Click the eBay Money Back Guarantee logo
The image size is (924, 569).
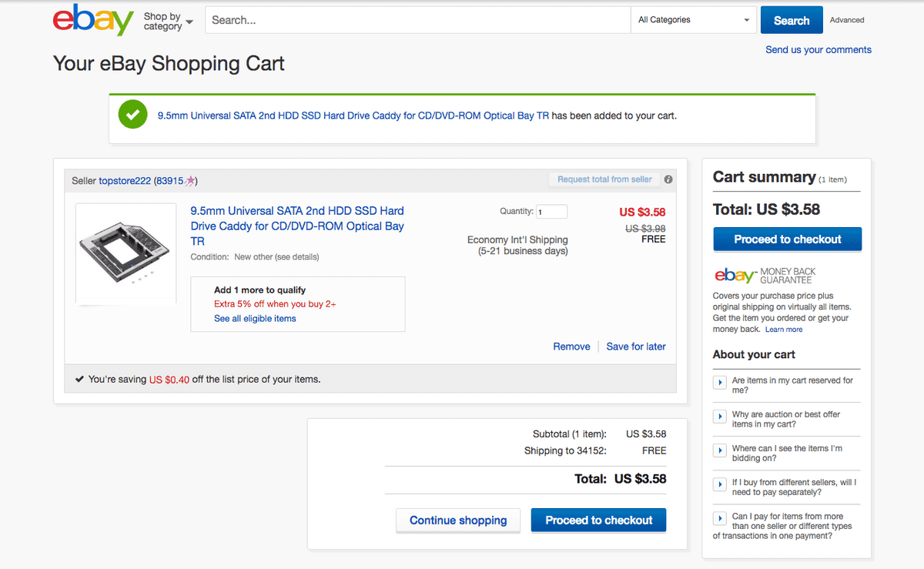[x=765, y=275]
